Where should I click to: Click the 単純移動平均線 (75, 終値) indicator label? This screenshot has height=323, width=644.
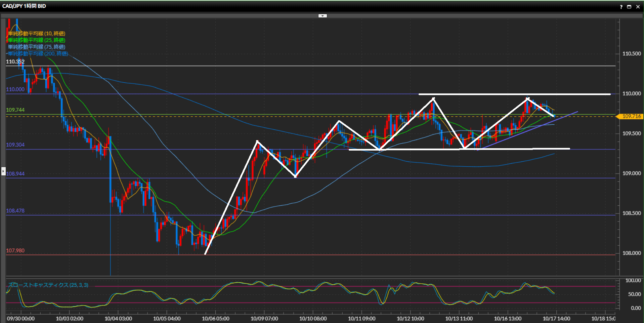tap(37, 47)
